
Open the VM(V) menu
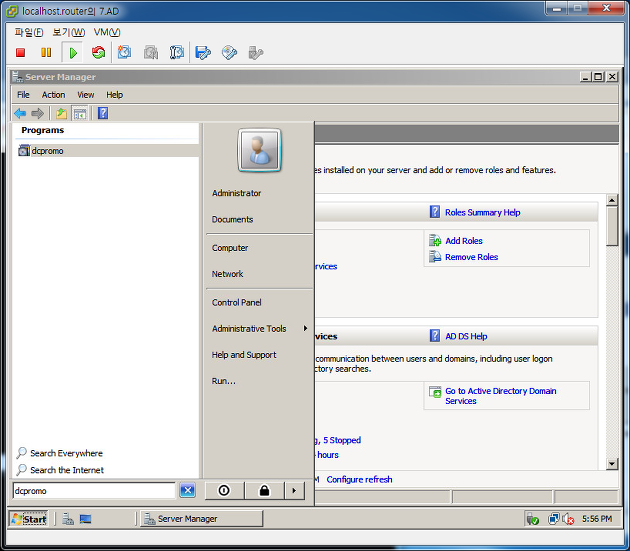point(107,32)
